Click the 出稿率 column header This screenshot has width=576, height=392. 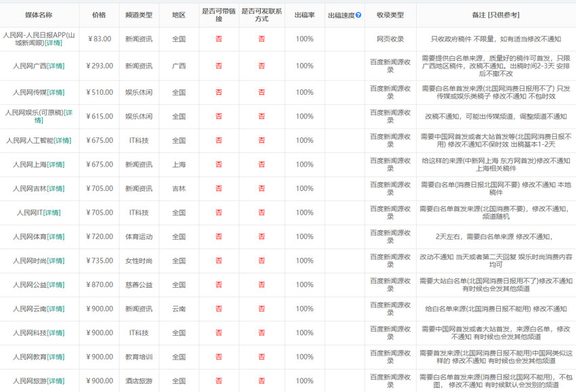(304, 15)
